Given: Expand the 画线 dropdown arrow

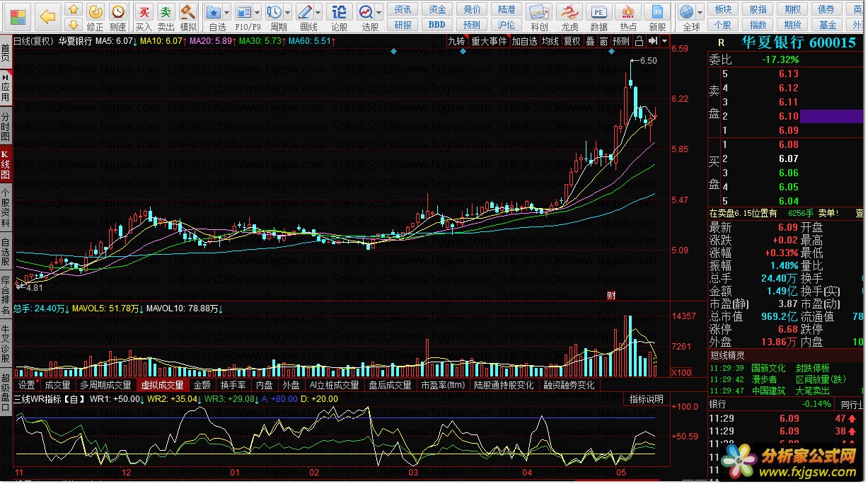Looking at the screenshot, I should [318, 12].
